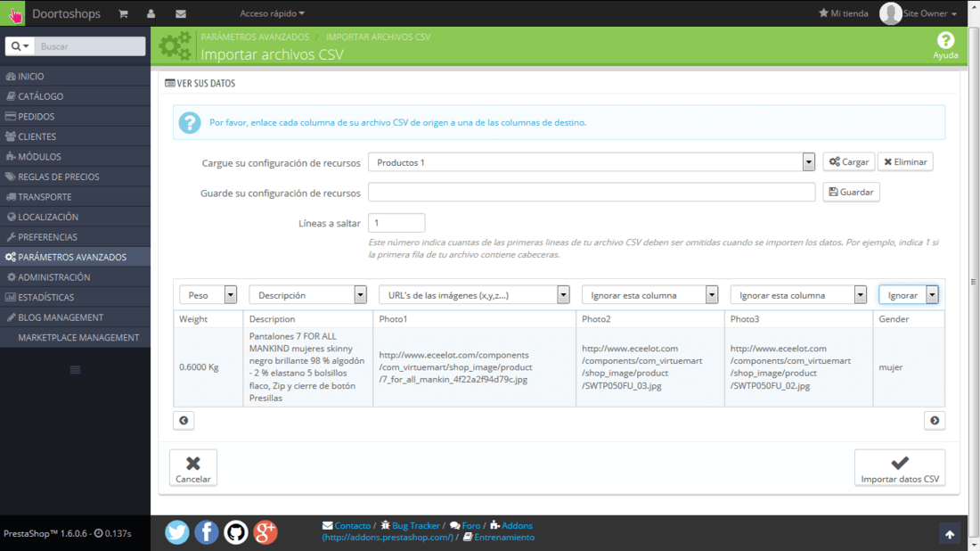The height and width of the screenshot is (551, 980).
Task: Open Productos 1 configuration dropdown
Action: 592,162
